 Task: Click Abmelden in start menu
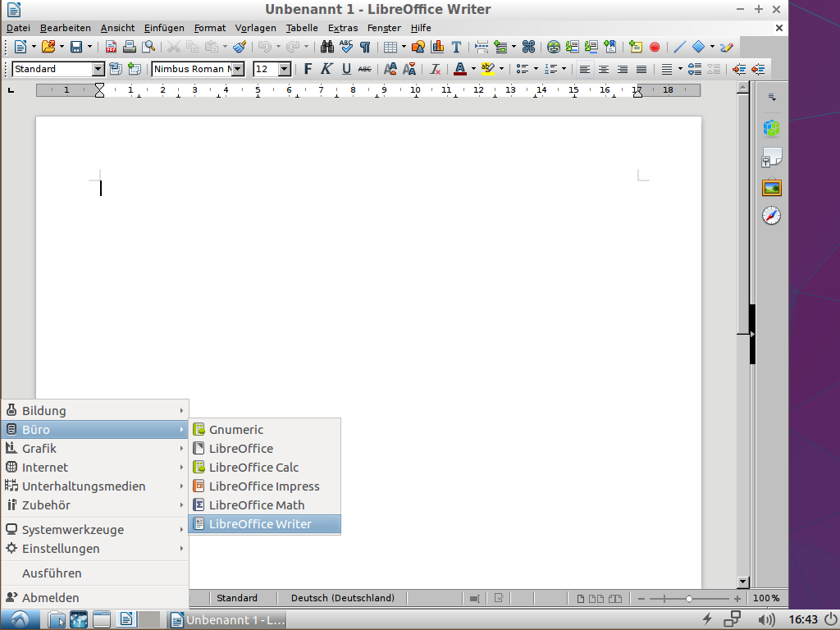pos(95,598)
